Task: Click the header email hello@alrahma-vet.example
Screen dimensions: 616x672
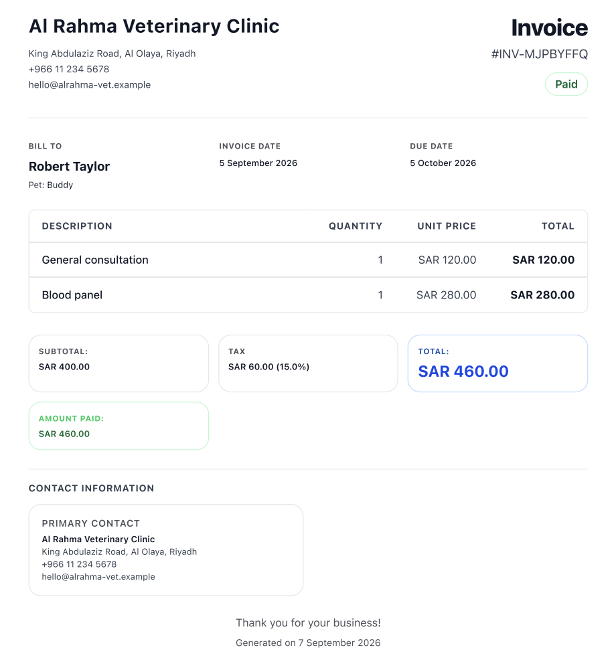Action: [90, 85]
